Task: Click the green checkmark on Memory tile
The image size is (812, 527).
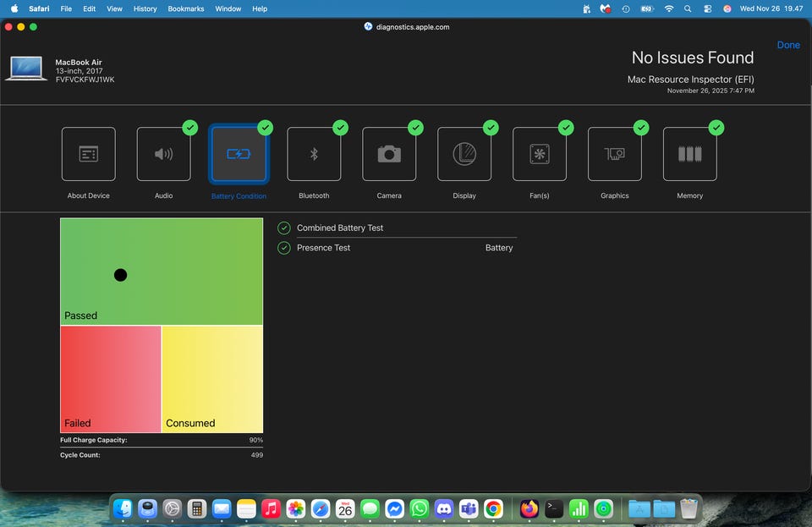Action: (x=716, y=128)
